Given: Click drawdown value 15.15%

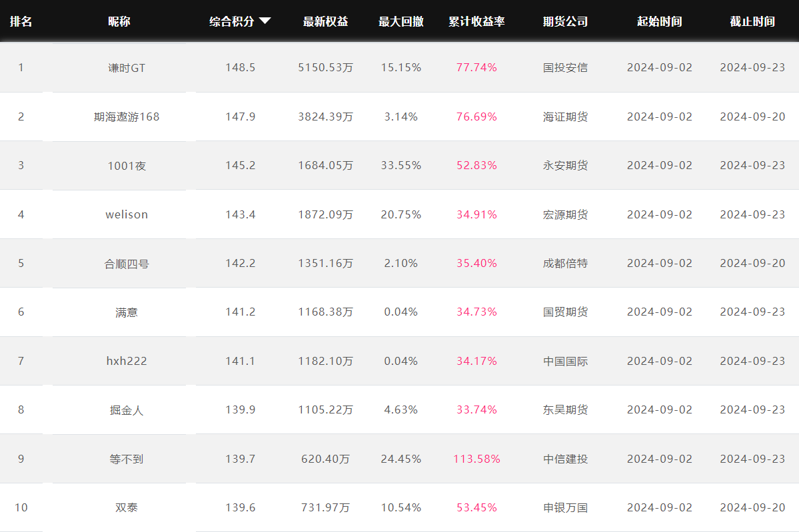Looking at the screenshot, I should click(401, 68).
